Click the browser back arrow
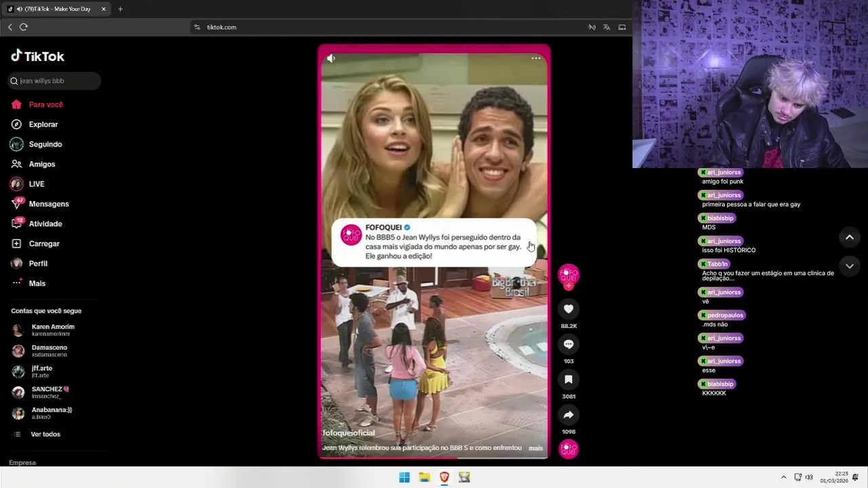 (10, 27)
